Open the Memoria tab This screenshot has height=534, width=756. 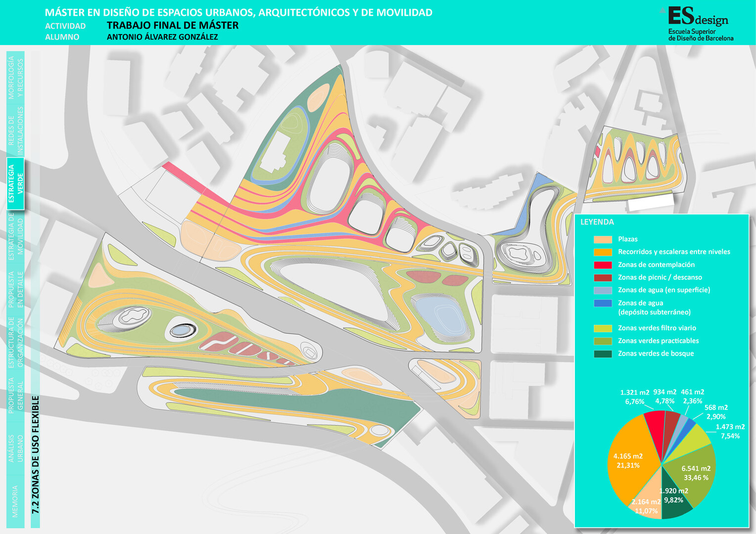[15, 501]
